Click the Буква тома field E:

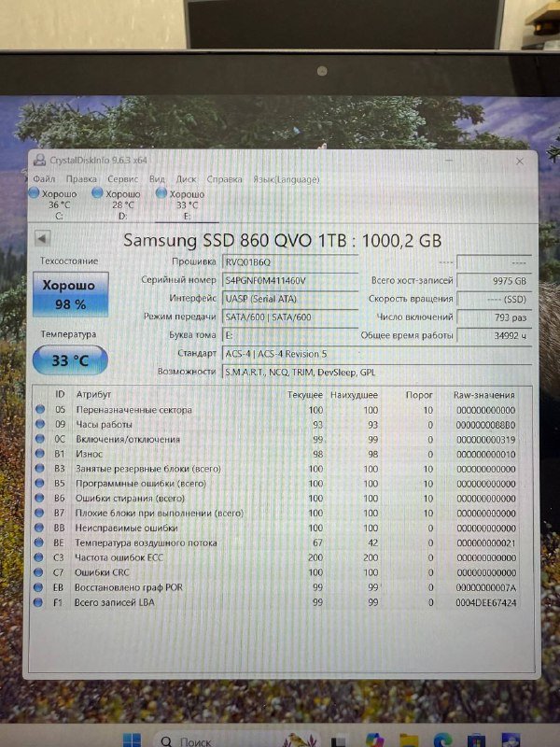point(290,335)
